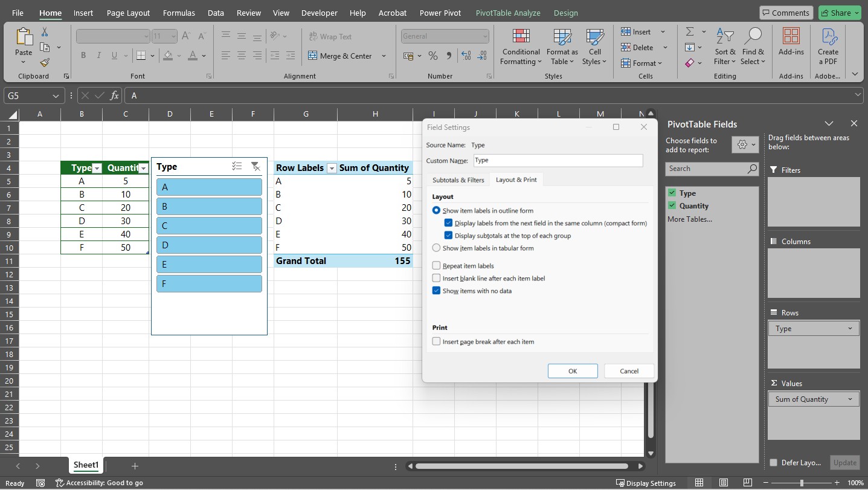Click Cancel in Field Settings dialog
The height and width of the screenshot is (490, 868).
(629, 371)
